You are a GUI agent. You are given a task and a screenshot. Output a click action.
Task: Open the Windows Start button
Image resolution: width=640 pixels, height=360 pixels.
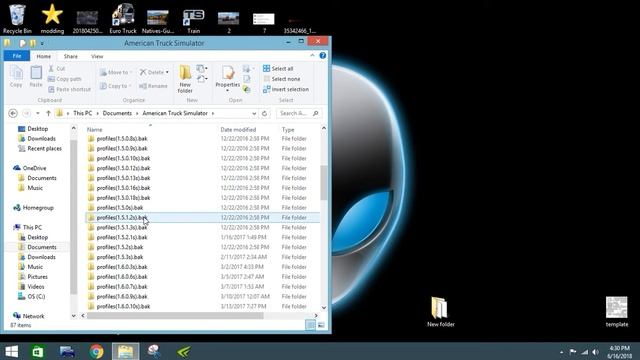(11, 351)
